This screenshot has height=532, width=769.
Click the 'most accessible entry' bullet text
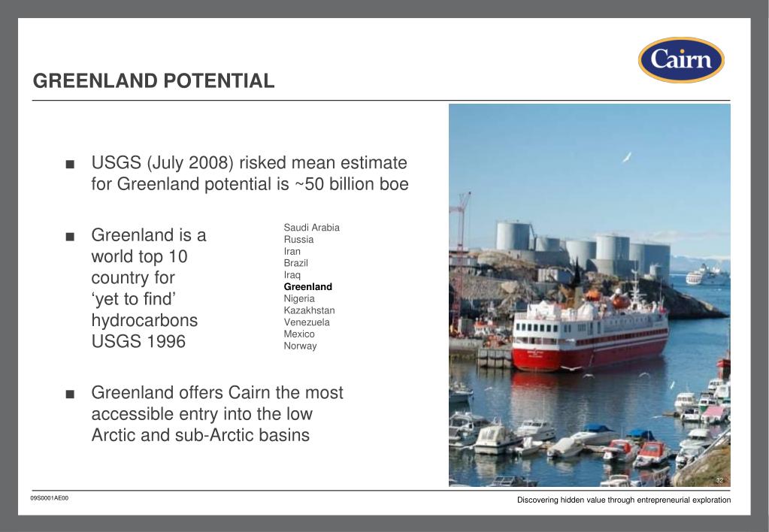tap(217, 414)
